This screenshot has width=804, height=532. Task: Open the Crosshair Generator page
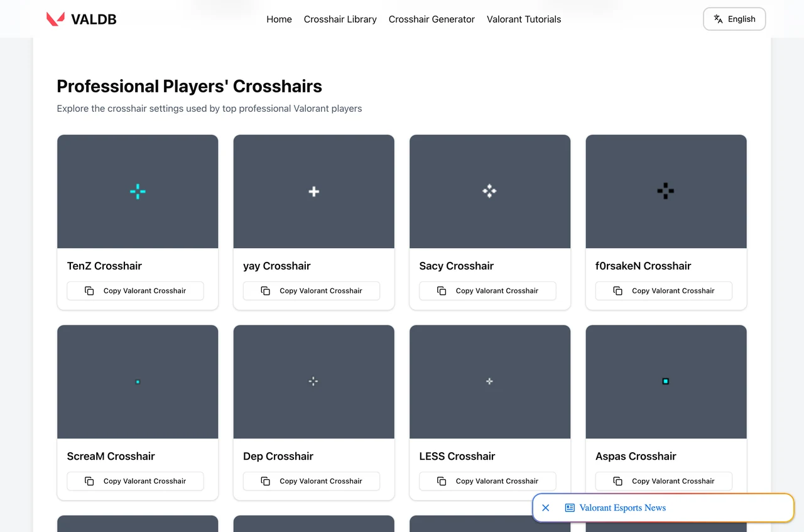[432, 19]
